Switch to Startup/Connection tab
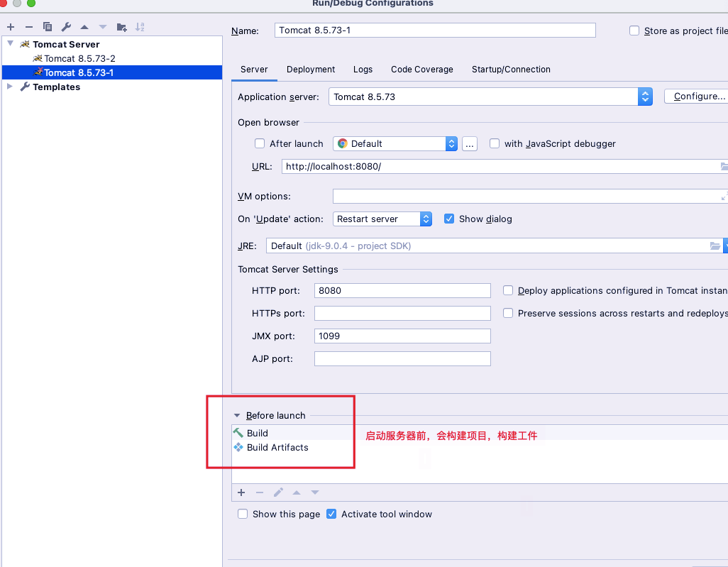Image resolution: width=728 pixels, height=567 pixels. pyautogui.click(x=511, y=70)
